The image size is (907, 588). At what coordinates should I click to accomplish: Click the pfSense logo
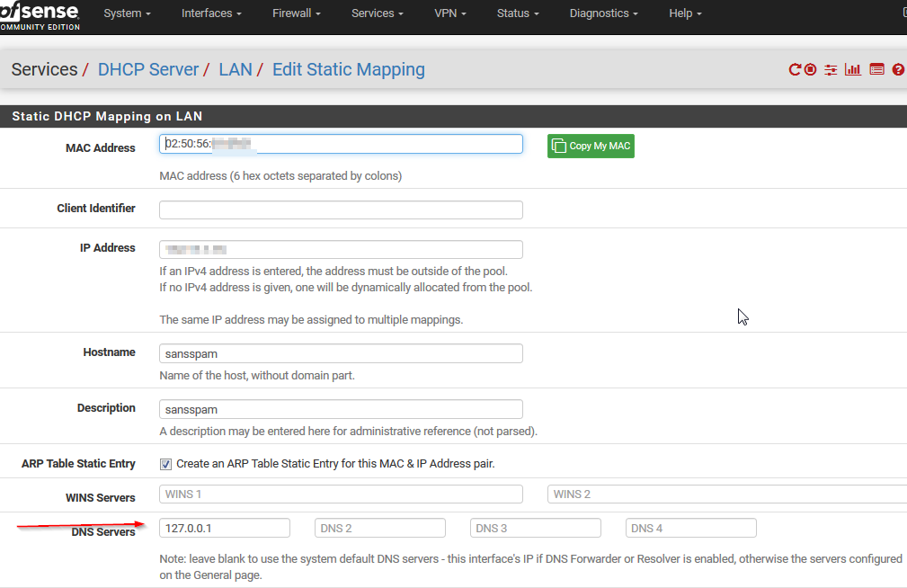pos(40,15)
